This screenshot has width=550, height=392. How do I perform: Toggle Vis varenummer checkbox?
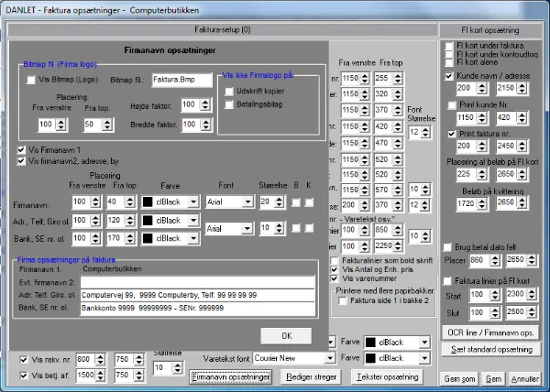click(335, 278)
